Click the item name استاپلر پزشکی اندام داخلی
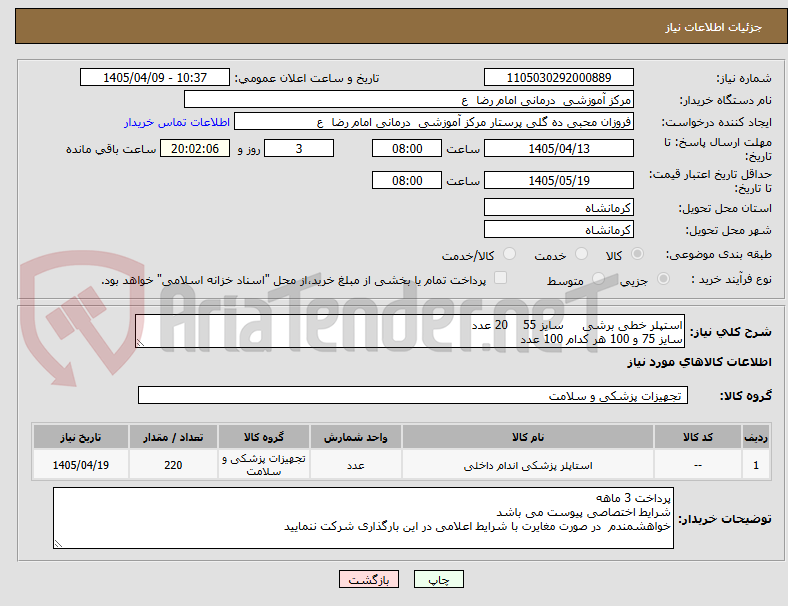788x606 pixels. [528, 465]
